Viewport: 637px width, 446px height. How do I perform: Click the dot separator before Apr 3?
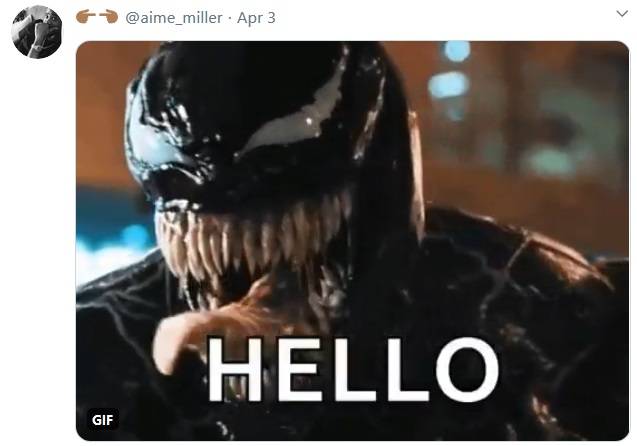point(230,18)
